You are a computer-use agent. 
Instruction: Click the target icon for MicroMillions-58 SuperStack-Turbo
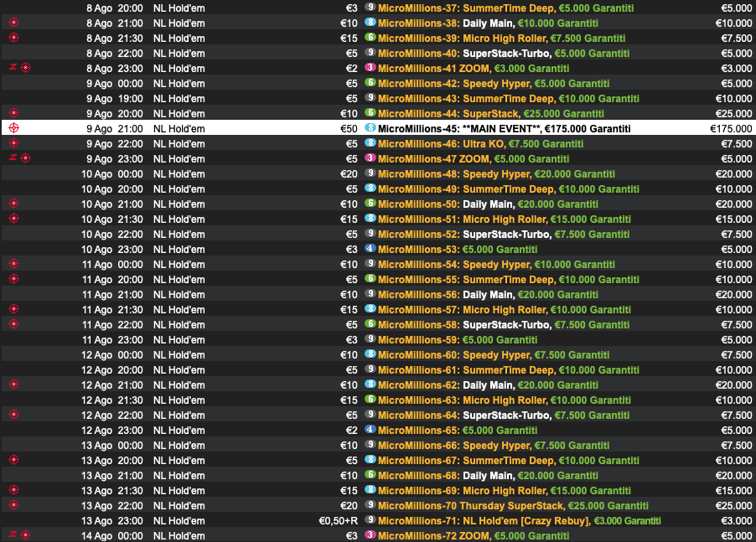click(x=14, y=324)
